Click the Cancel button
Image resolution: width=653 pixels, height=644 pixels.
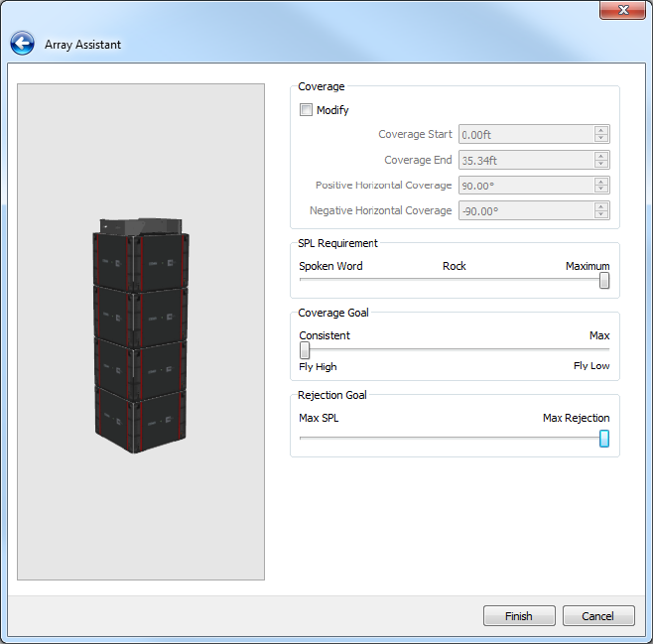click(597, 616)
